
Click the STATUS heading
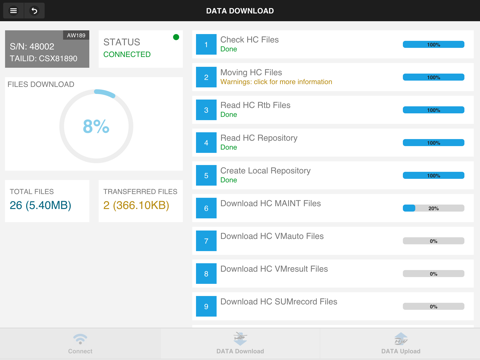(x=122, y=42)
